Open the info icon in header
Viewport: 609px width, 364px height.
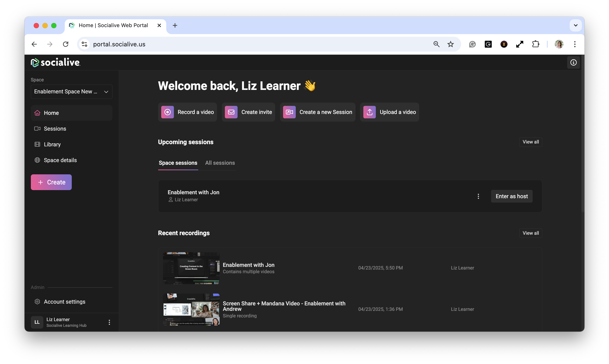point(573,63)
